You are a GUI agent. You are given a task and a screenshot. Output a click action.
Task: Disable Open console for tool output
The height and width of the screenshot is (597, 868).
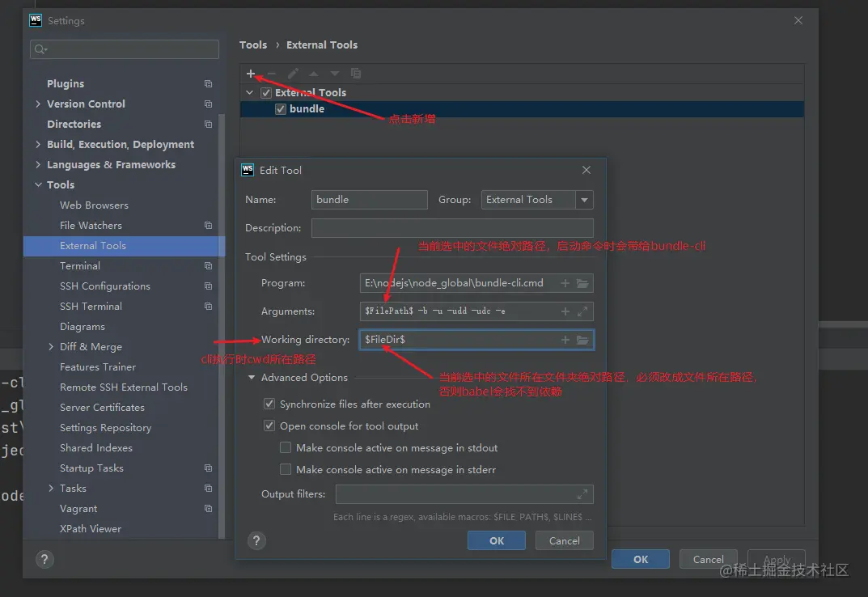tap(269, 426)
